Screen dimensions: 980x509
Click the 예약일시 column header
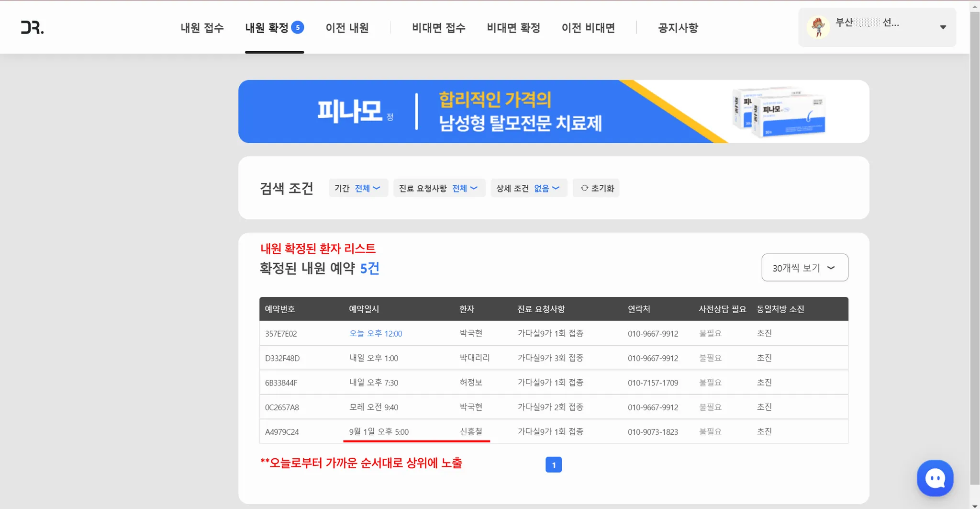(x=364, y=309)
